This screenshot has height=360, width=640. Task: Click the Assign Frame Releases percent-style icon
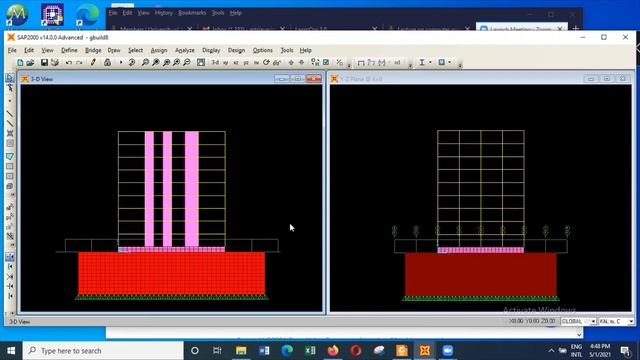[340, 62]
